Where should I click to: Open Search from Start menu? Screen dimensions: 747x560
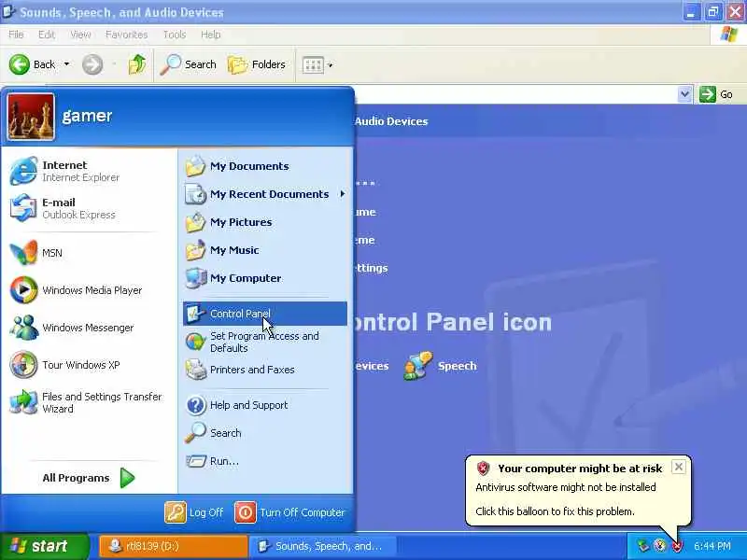pyautogui.click(x=214, y=433)
